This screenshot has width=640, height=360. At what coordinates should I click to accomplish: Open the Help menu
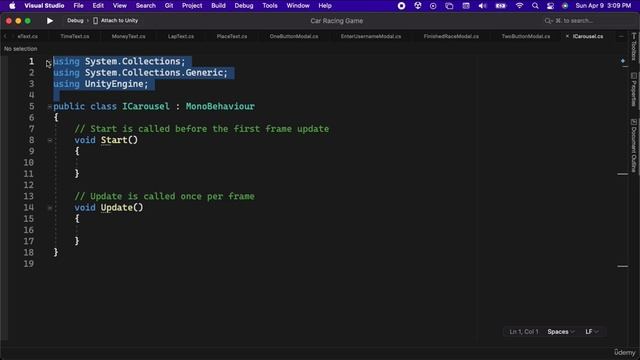[325, 6]
